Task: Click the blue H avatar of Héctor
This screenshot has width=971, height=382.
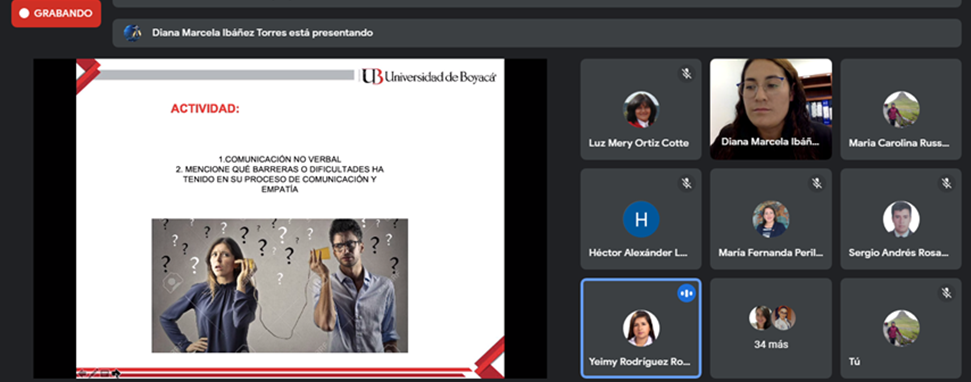Action: point(641,219)
